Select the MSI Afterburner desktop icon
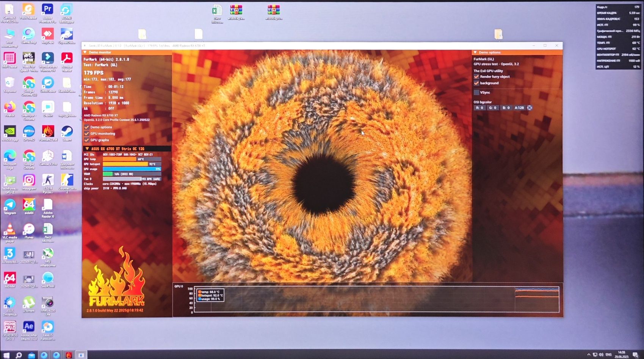The width and height of the screenshot is (644, 359). (48, 257)
